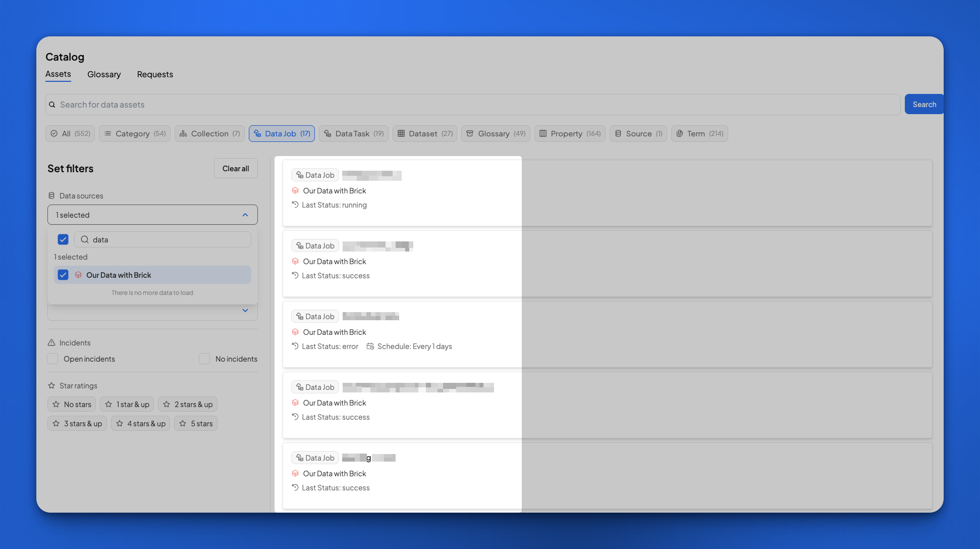Screen dimensions: 980x549
Task: Switch to the Glossary tab
Action: 104,75
